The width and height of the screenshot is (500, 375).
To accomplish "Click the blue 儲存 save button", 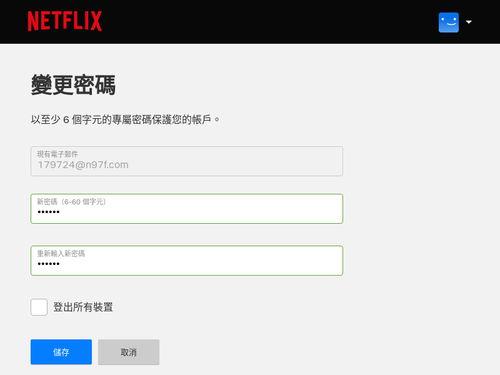I will (x=61, y=352).
